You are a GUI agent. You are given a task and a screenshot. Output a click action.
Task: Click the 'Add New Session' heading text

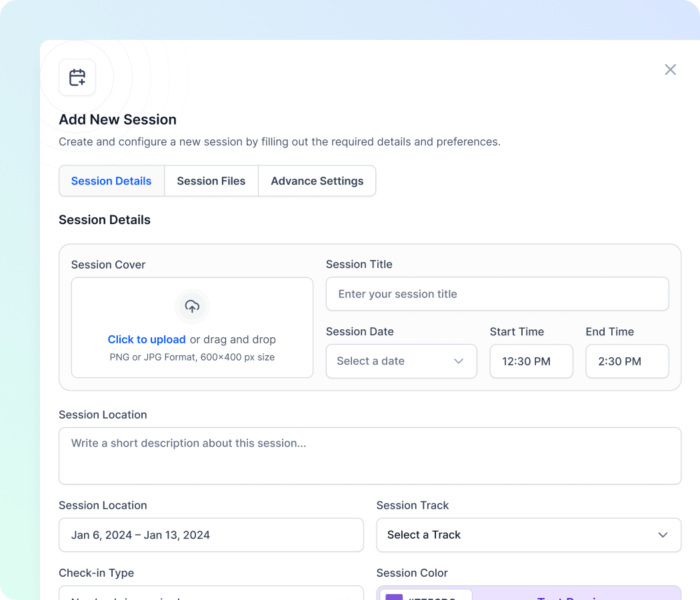pyautogui.click(x=118, y=119)
